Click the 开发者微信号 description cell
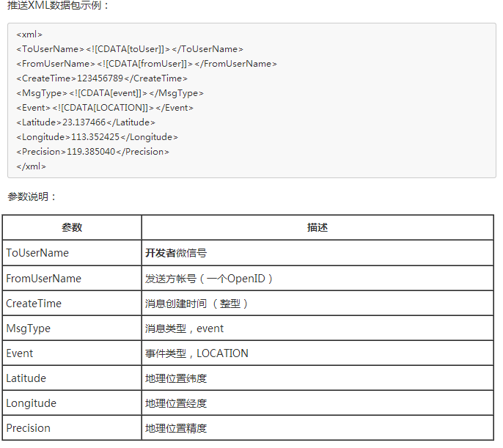 176,253
